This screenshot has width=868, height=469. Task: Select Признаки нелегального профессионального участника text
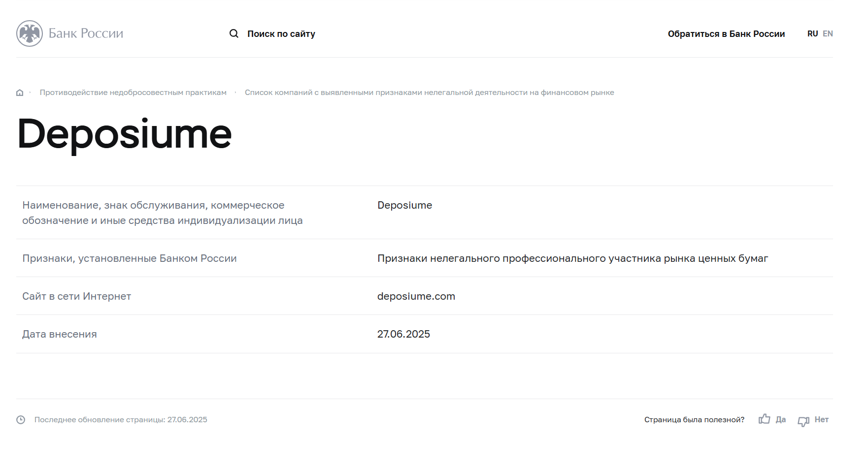pos(572,258)
